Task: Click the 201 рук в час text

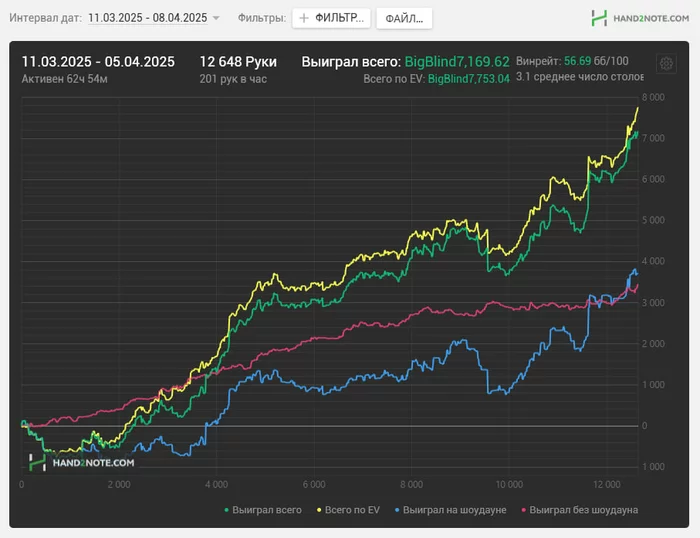Action: (233, 79)
